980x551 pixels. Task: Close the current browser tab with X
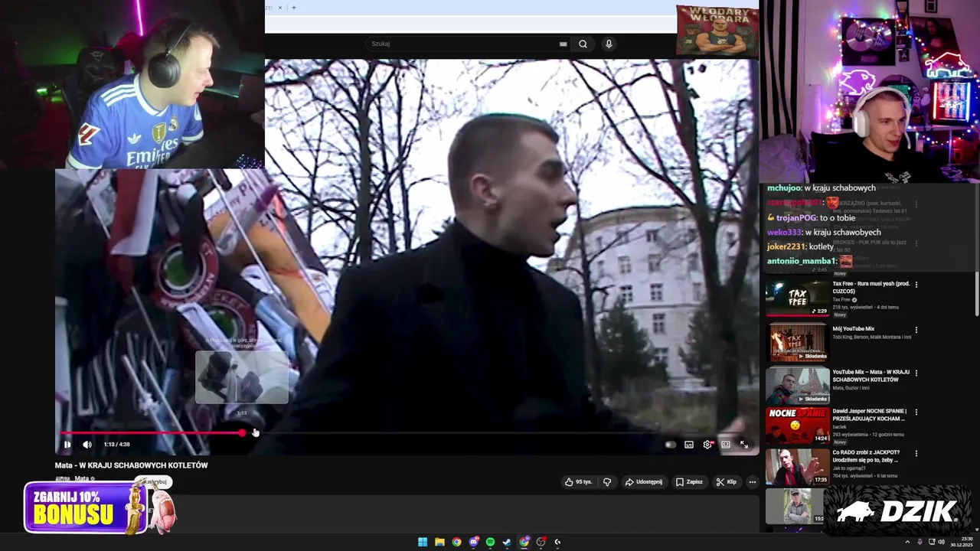[279, 8]
